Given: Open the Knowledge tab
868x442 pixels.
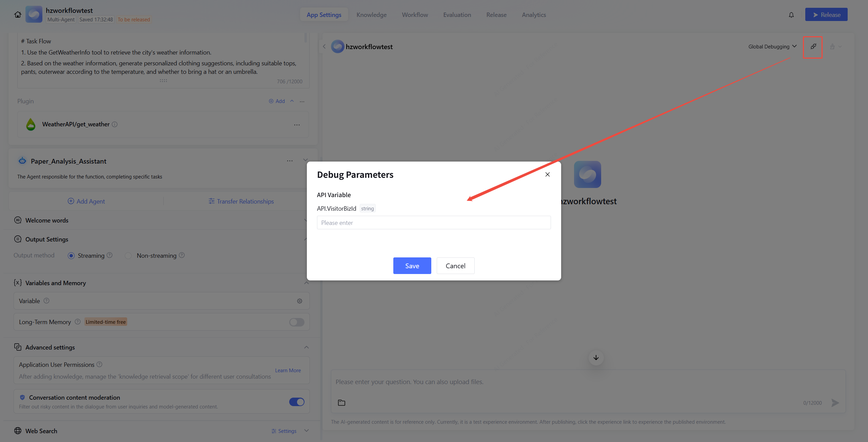Looking at the screenshot, I should (371, 15).
